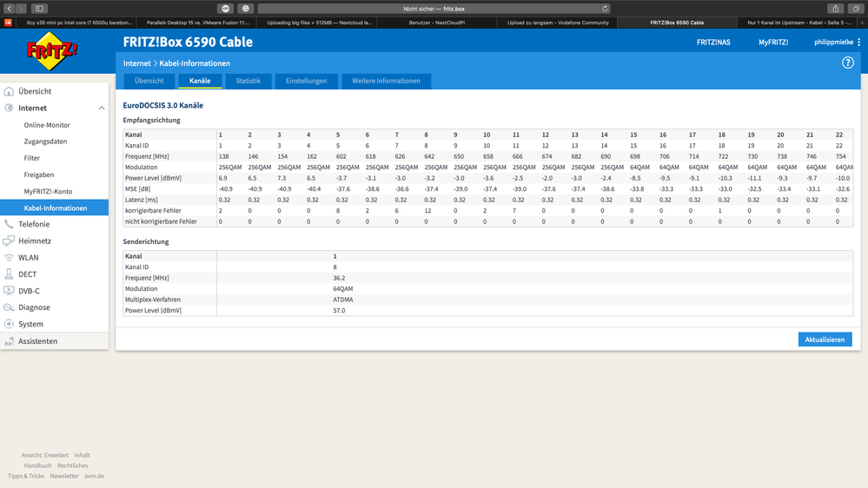Open the MyFRITZ! header link
Image resolution: width=868 pixels, height=488 pixels.
tap(773, 42)
